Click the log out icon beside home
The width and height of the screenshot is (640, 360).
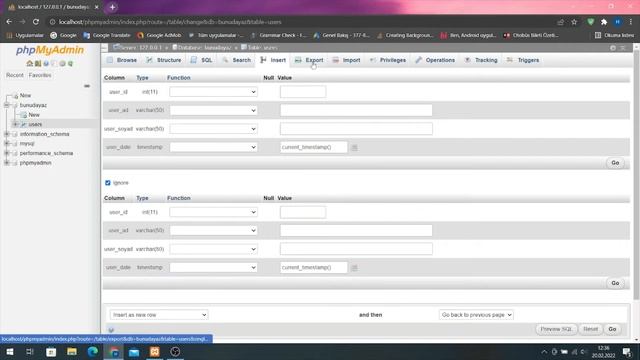coord(38,64)
